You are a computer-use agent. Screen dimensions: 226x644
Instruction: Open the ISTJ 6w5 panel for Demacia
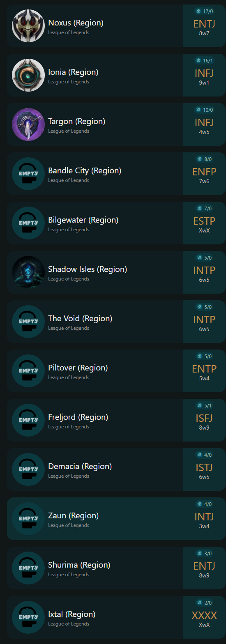click(204, 469)
